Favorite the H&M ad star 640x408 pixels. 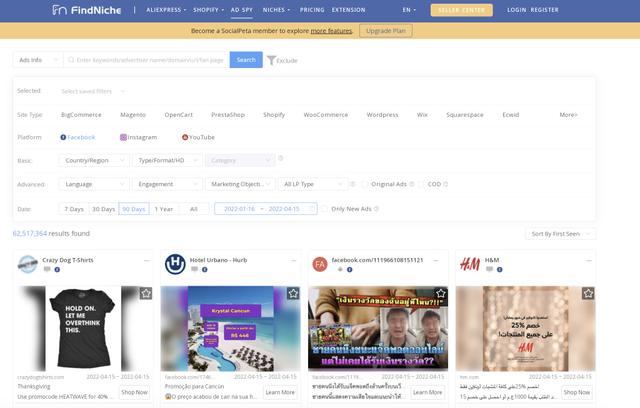[x=588, y=293]
